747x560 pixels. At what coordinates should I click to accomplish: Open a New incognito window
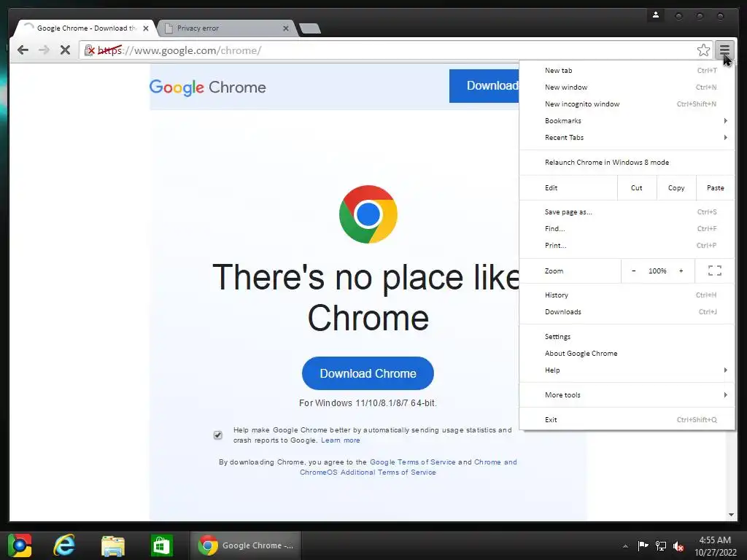[627, 104]
